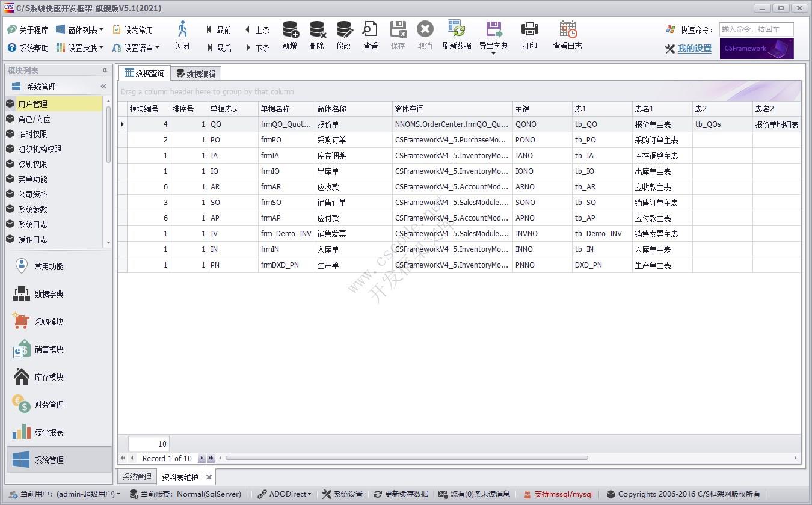Pin the 模块列表 panel

[x=105, y=70]
